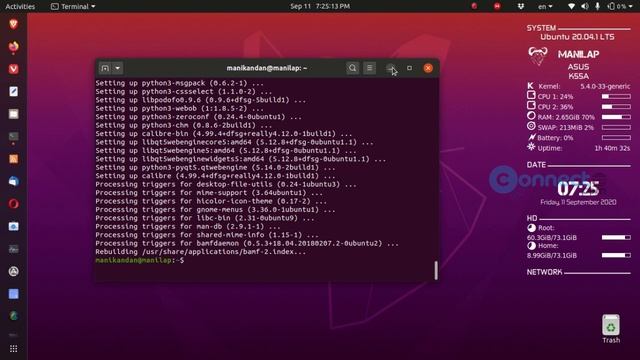Click the CPU 1 usage bar
Screen dimensions: 640x360
point(616,96)
